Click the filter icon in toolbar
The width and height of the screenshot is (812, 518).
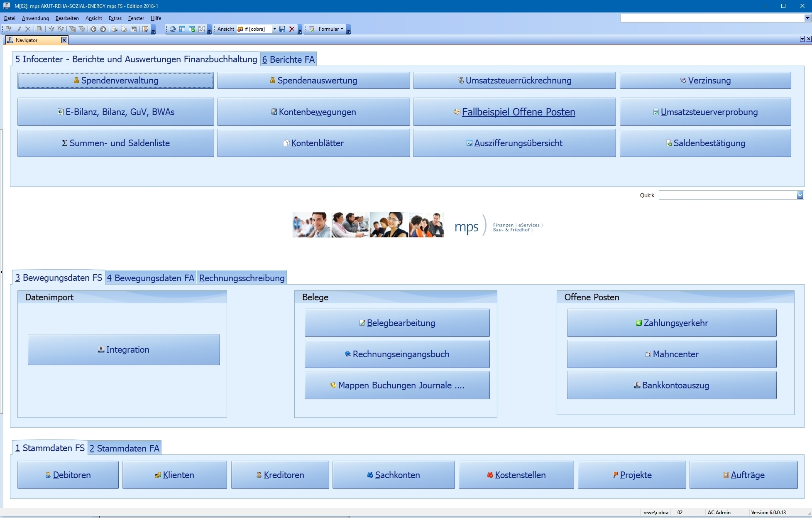[x=72, y=29]
